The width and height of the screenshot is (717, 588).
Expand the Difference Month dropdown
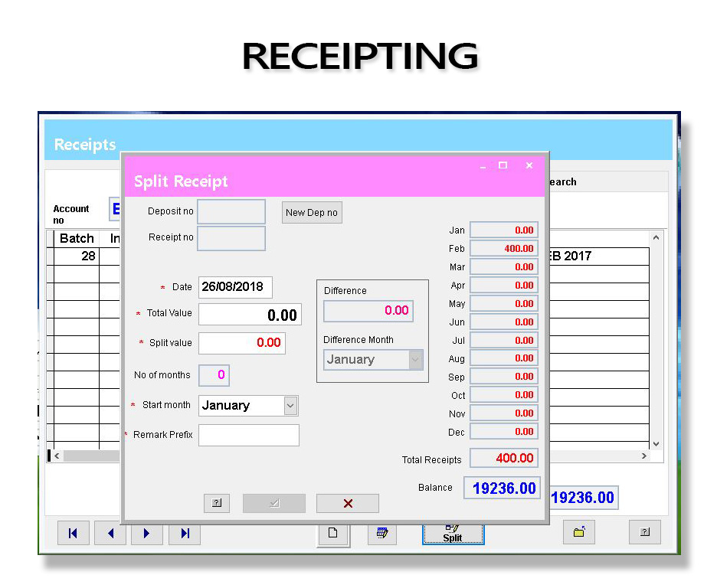415,360
